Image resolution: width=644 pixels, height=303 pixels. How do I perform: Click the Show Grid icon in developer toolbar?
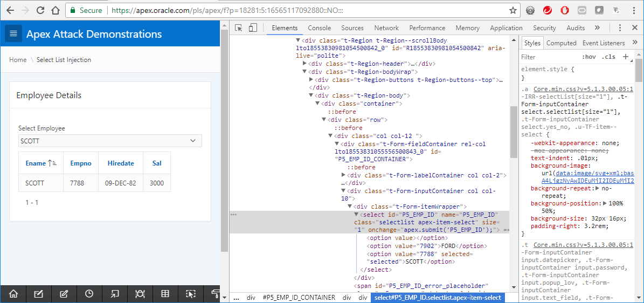tap(165, 293)
